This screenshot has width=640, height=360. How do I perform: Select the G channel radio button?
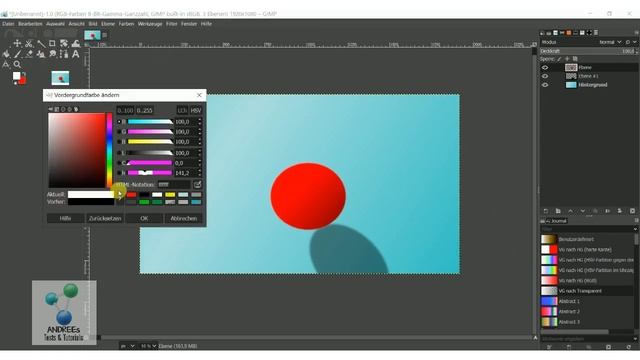pos(119,132)
